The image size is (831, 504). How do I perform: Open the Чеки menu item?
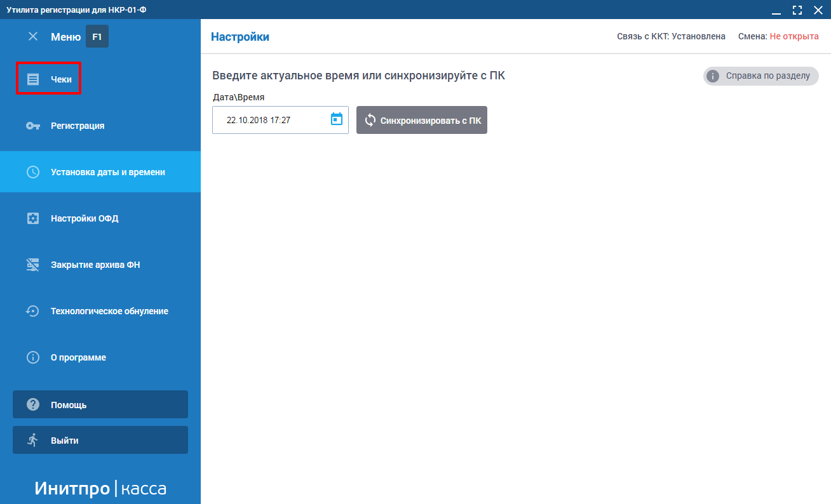click(100, 79)
